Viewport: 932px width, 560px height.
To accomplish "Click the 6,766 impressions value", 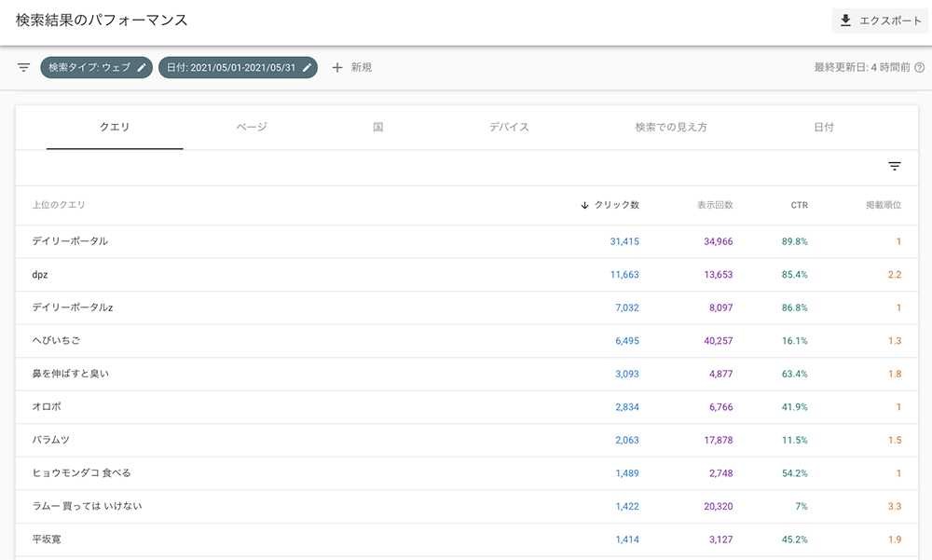I will [x=721, y=407].
